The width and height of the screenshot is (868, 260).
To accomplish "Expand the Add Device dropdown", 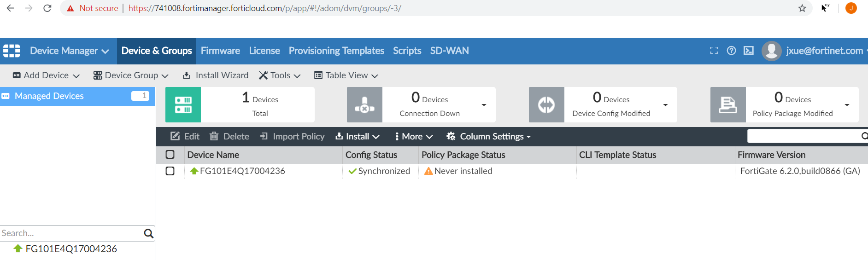I will [46, 75].
